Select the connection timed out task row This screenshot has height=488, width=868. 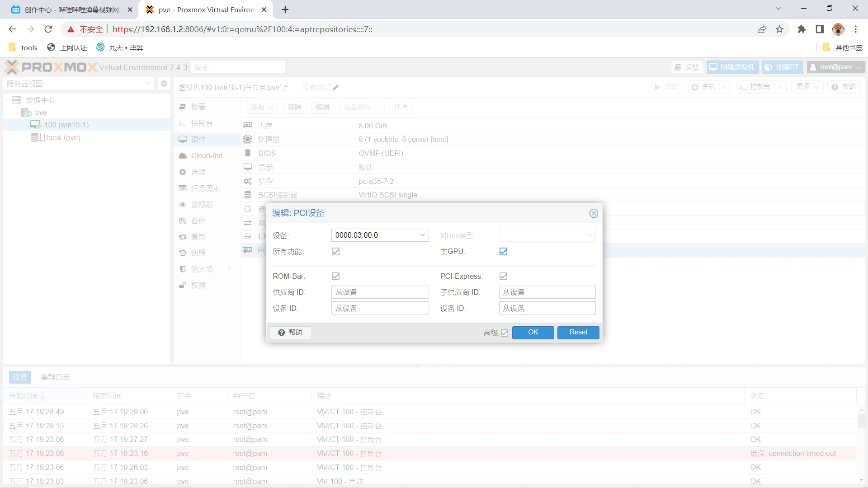430,454
